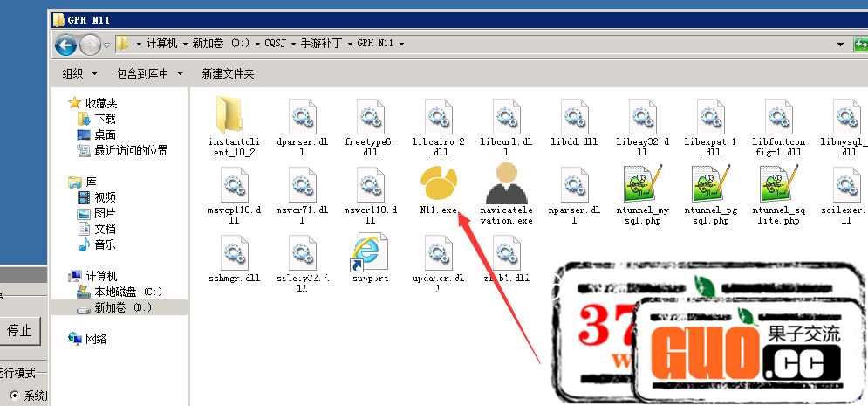Click the back navigation arrow button

click(x=65, y=44)
